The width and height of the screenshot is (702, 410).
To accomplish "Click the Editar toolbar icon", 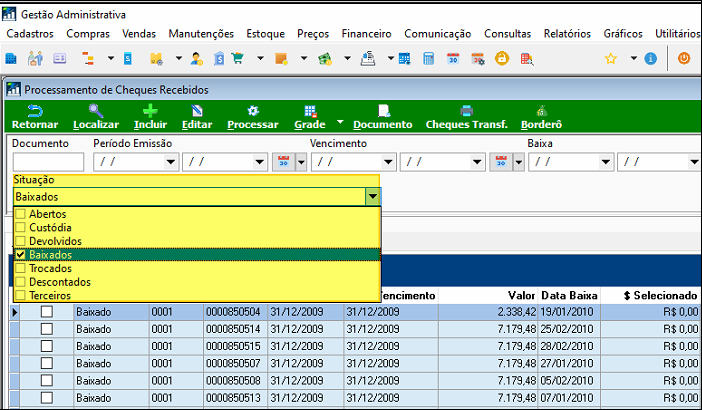I will coord(197,111).
